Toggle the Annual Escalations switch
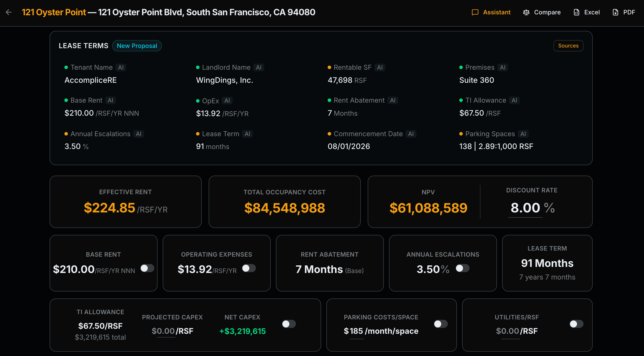 [462, 268]
